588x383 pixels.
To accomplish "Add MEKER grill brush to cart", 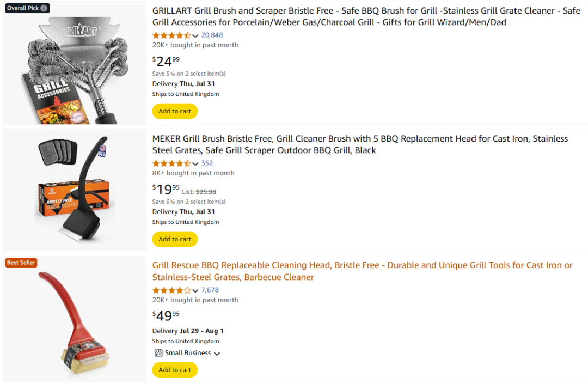I will [x=175, y=239].
